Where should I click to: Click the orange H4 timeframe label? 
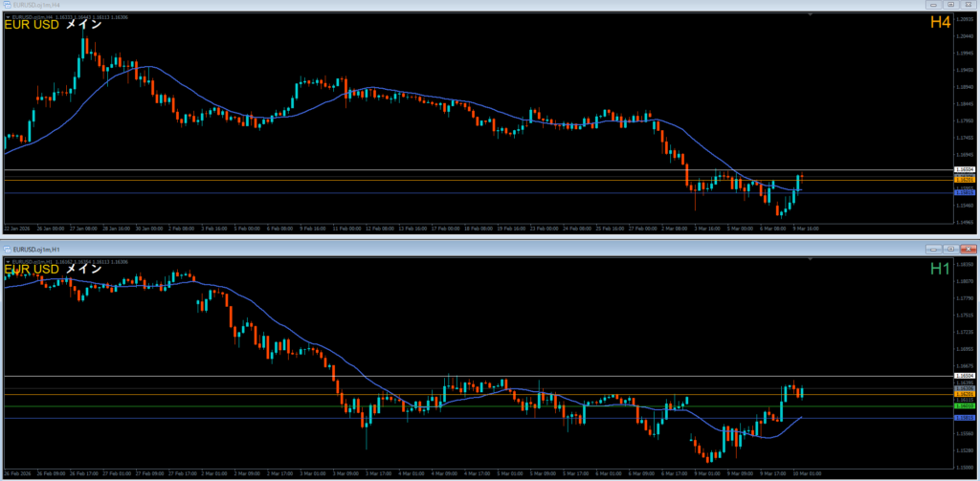click(939, 22)
